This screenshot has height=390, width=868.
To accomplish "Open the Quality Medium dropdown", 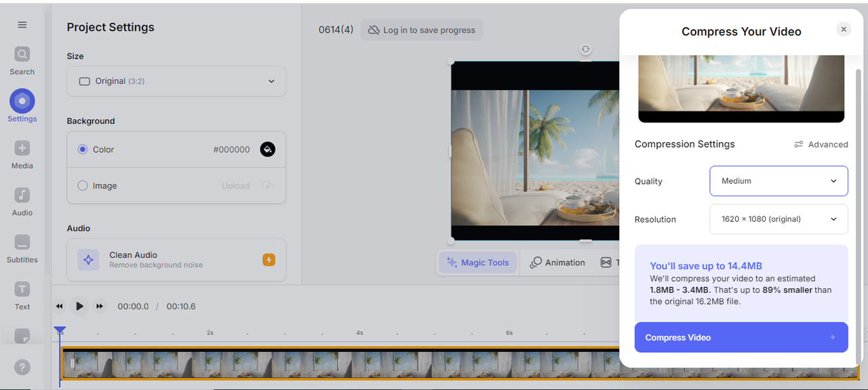I will pyautogui.click(x=778, y=181).
